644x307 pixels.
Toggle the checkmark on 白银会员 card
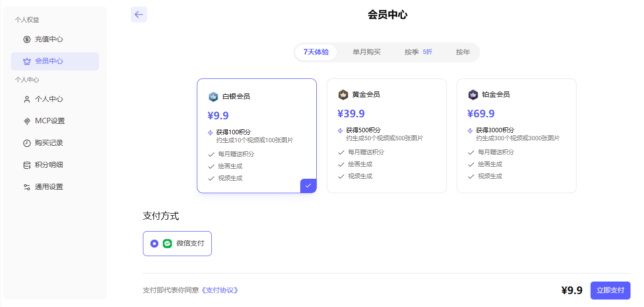(308, 185)
